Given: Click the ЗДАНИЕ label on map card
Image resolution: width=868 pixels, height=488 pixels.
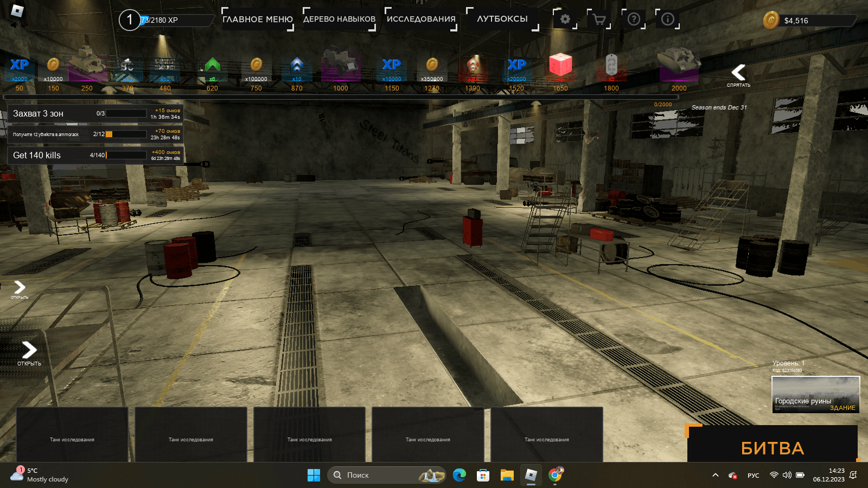Looking at the screenshot, I should click(x=843, y=408).
